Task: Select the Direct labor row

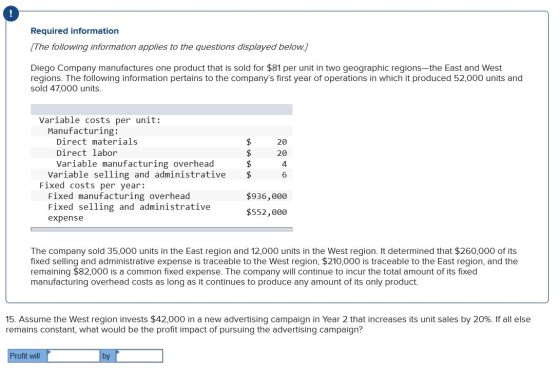Action: pos(161,153)
